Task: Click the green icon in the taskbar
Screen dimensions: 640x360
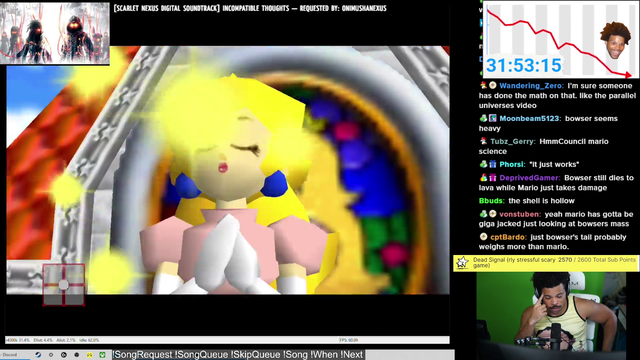Action: [102, 355]
